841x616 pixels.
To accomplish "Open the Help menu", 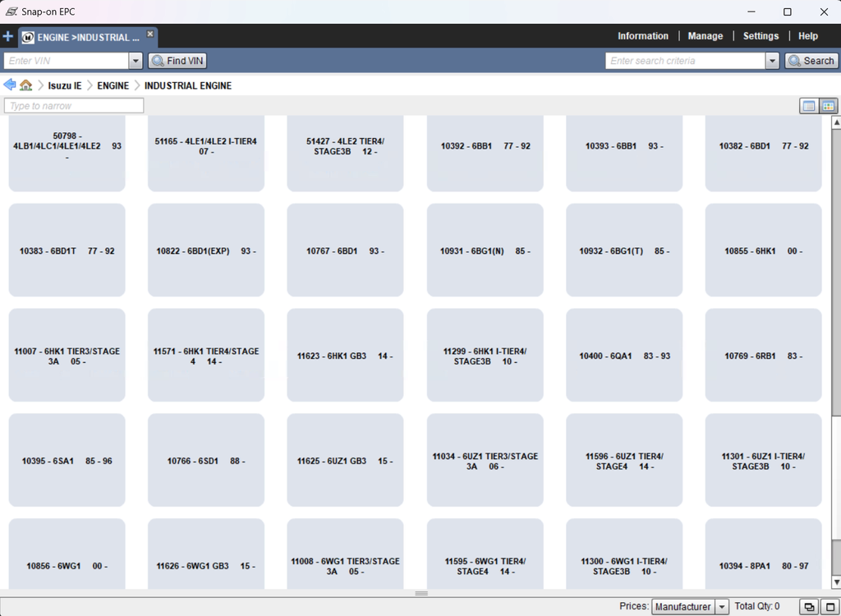I will pyautogui.click(x=807, y=36).
